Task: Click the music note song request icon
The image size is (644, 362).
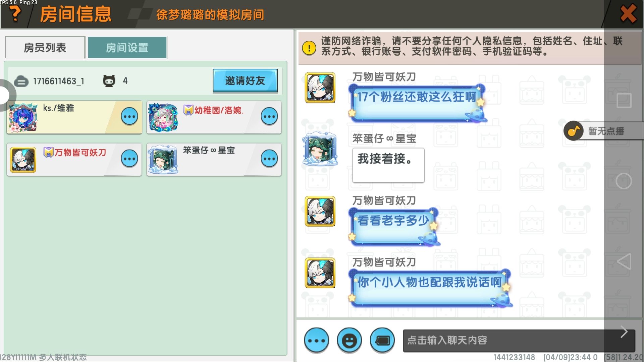Action: (x=574, y=131)
